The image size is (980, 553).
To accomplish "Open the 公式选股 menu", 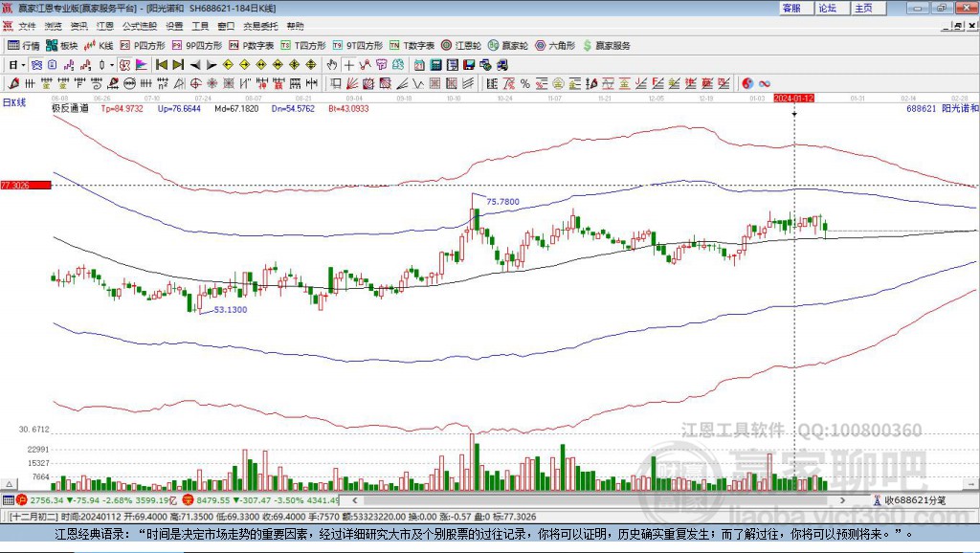I will point(140,26).
